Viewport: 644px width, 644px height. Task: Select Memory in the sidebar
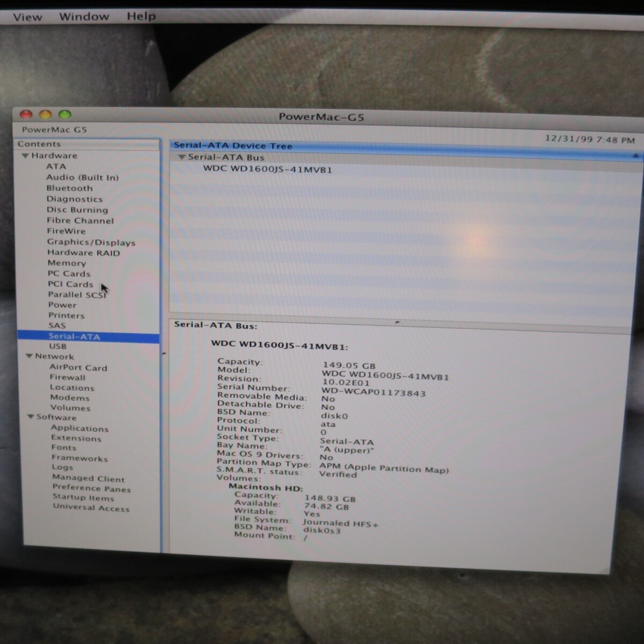coord(67,263)
